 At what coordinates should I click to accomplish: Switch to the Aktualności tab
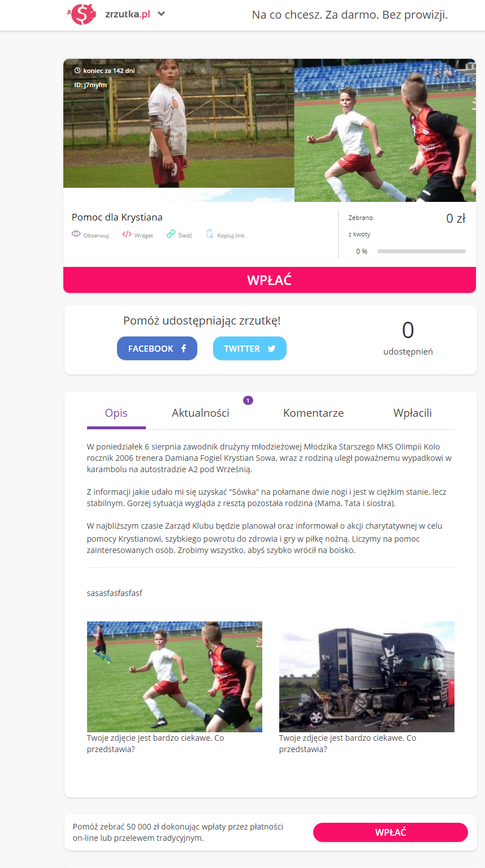[201, 413]
